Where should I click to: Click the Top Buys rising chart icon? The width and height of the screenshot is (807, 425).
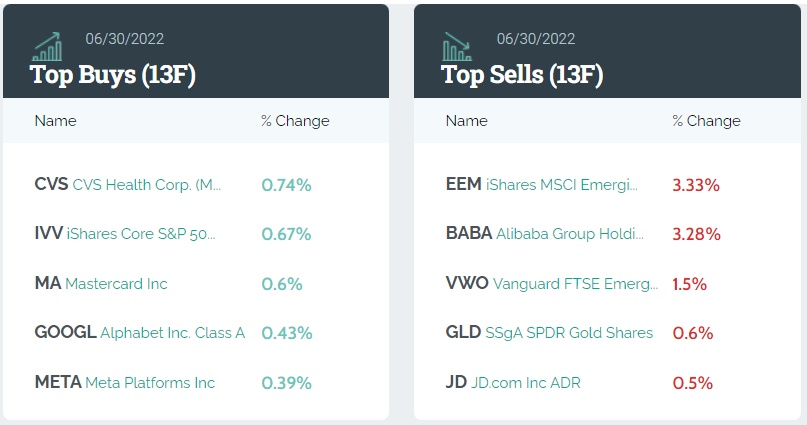coord(47,46)
